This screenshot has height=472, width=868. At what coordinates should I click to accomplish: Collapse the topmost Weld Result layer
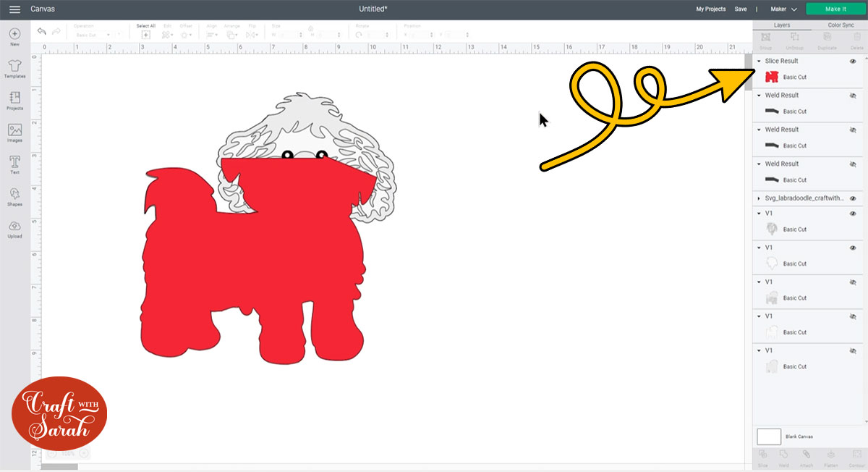coord(759,96)
